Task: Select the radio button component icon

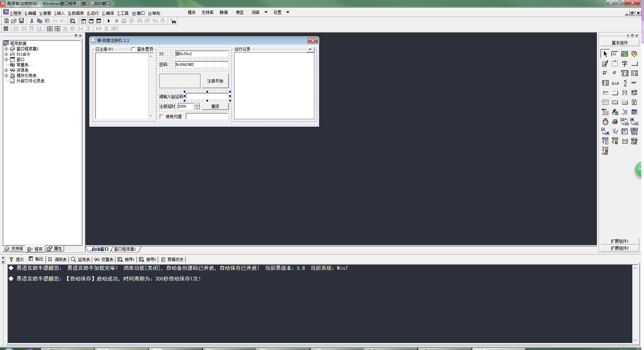Action: pos(615,73)
